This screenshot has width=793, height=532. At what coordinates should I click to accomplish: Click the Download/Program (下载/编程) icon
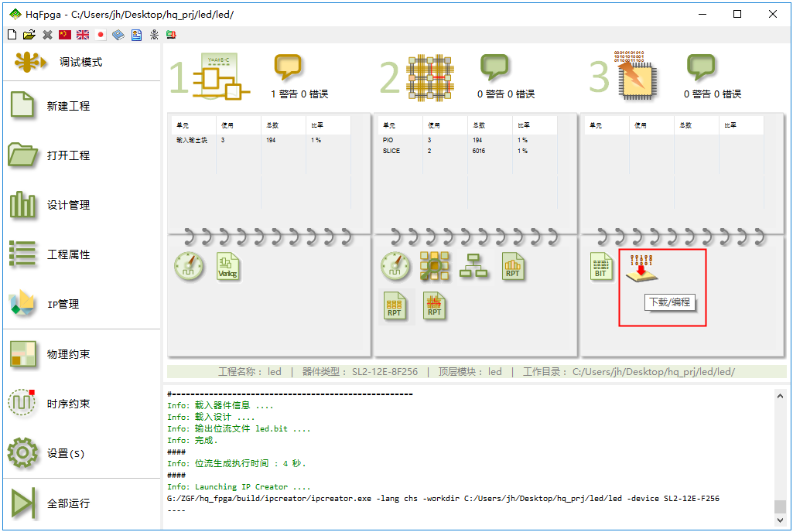coord(641,268)
